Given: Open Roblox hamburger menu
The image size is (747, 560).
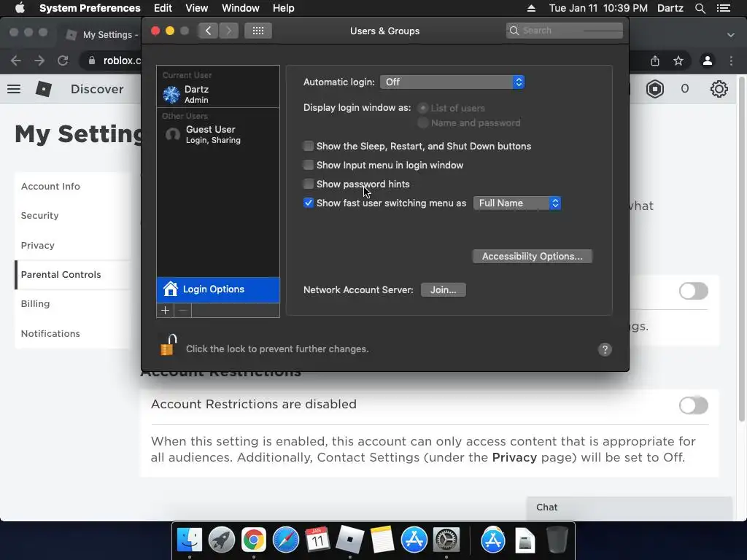Looking at the screenshot, I should (x=14, y=89).
